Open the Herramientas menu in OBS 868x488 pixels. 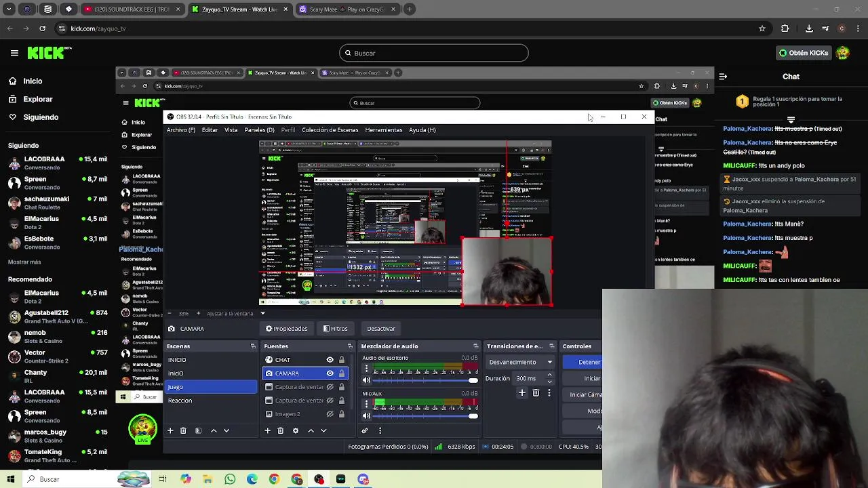(x=384, y=130)
